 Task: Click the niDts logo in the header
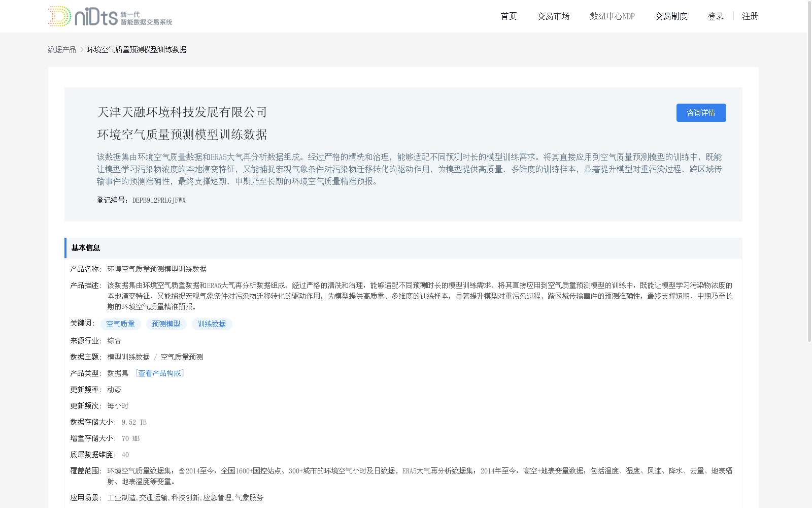(x=110, y=16)
